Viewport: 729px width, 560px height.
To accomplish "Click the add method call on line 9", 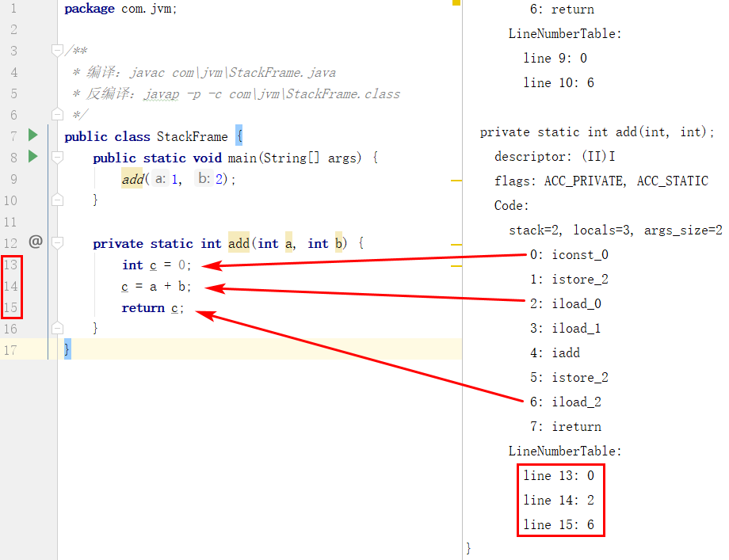I will tap(132, 179).
